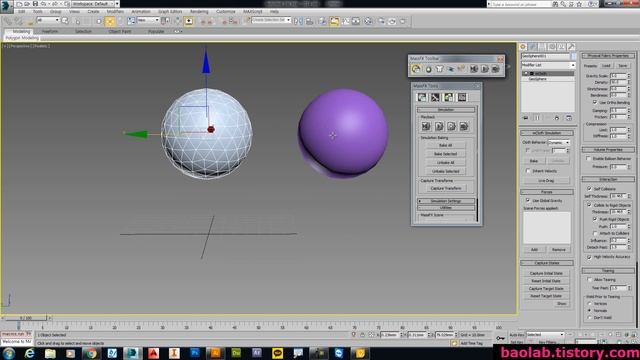
Task: Collapse Forces rollout header
Action: tap(547, 192)
